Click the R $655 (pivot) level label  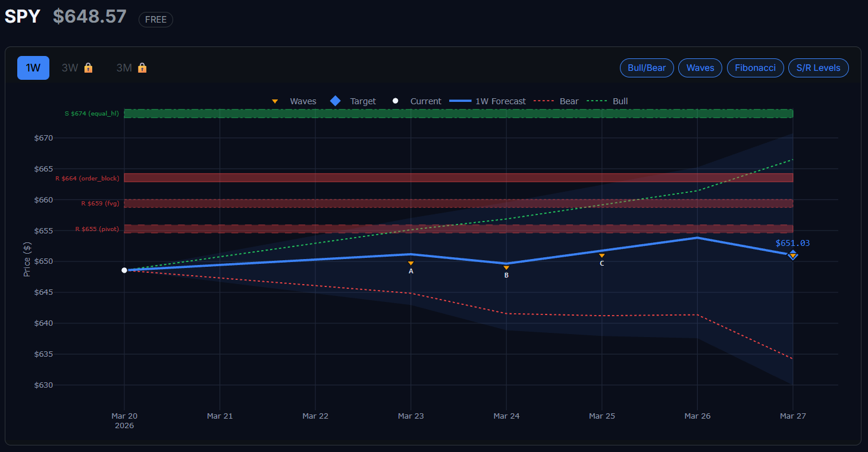click(97, 229)
